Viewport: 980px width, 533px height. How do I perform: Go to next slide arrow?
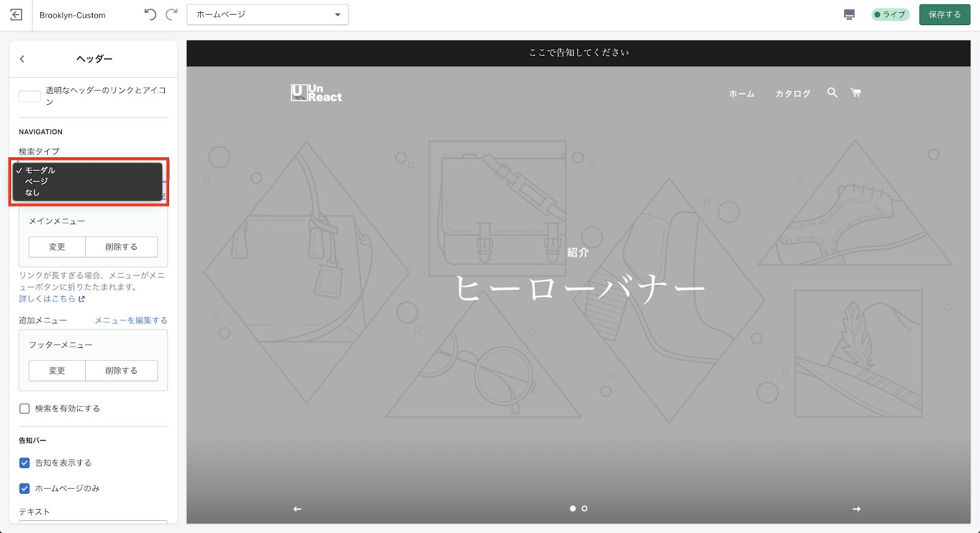point(856,509)
